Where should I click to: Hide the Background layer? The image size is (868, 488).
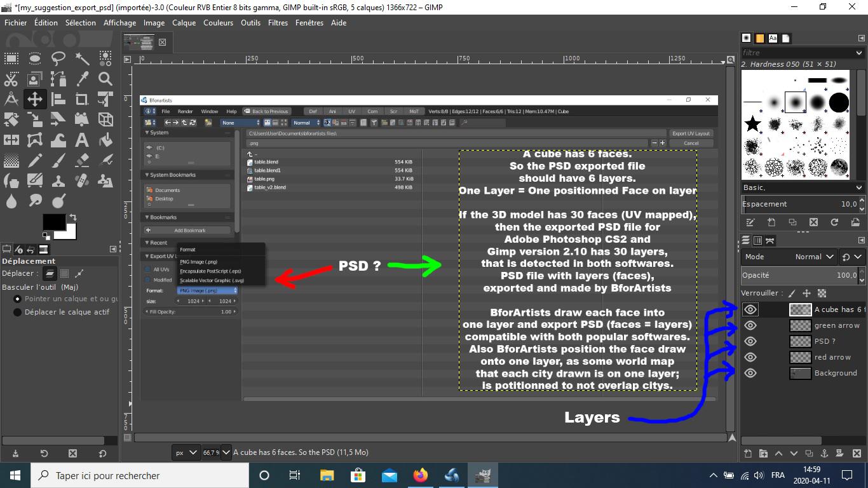[x=750, y=373]
